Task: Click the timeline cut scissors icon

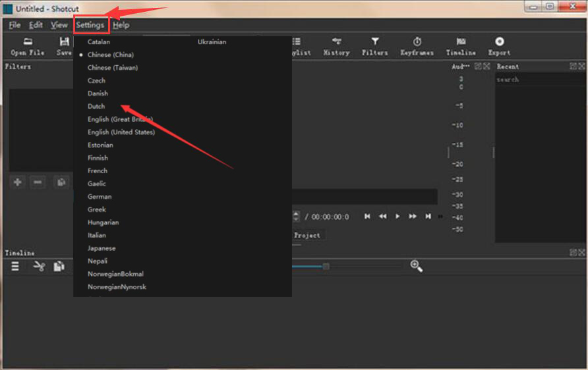Action: coord(39,266)
